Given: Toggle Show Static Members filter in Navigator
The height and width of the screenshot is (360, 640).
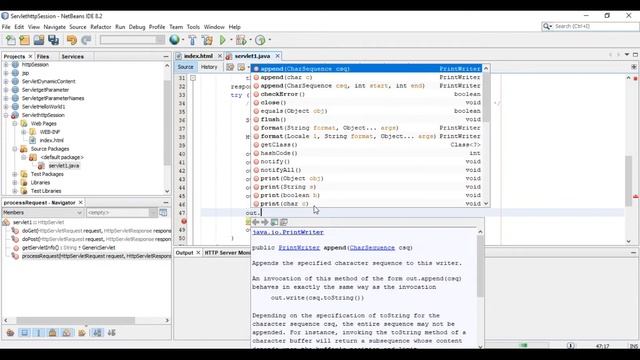Looking at the screenshot, I should (x=39, y=333).
